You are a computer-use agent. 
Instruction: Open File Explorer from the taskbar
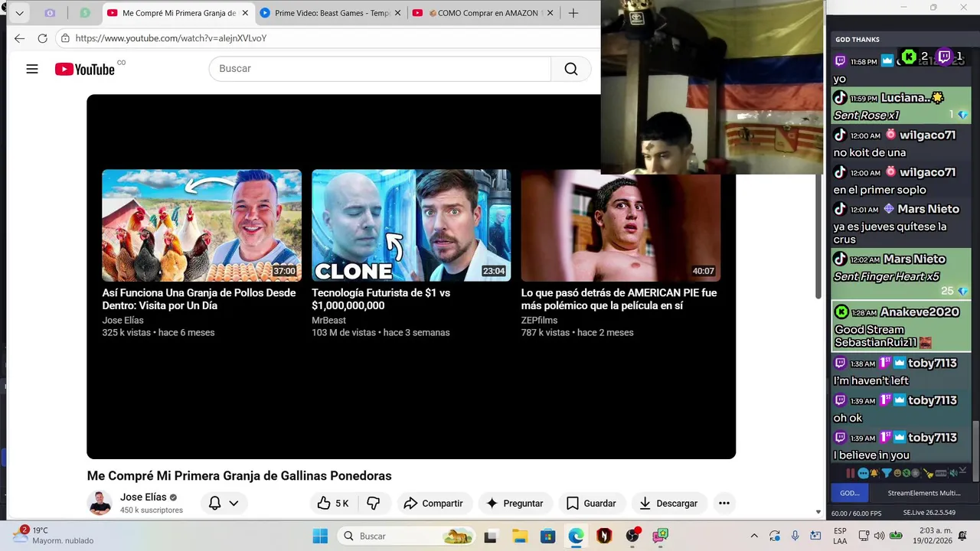tap(519, 536)
